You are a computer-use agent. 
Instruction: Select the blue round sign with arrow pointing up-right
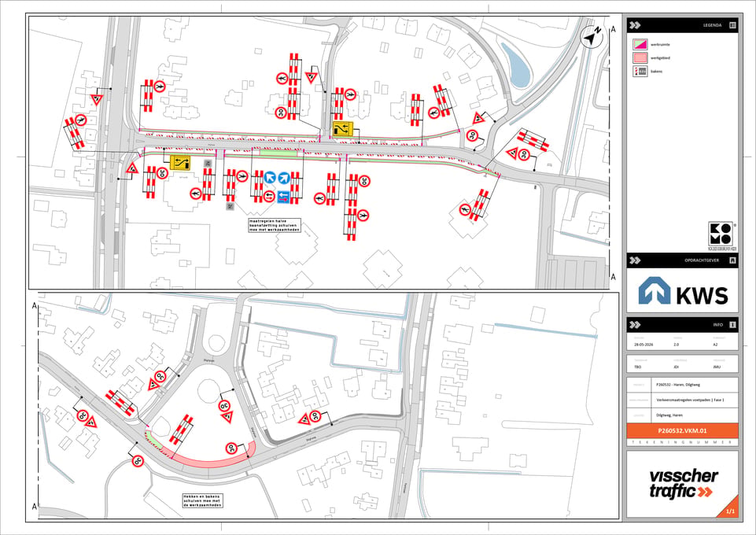284,178
